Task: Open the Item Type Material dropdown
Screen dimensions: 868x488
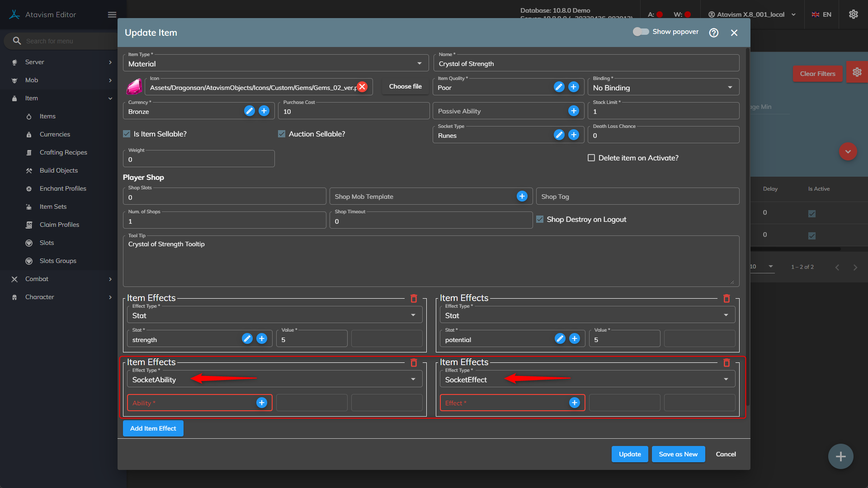Action: pyautogui.click(x=275, y=64)
